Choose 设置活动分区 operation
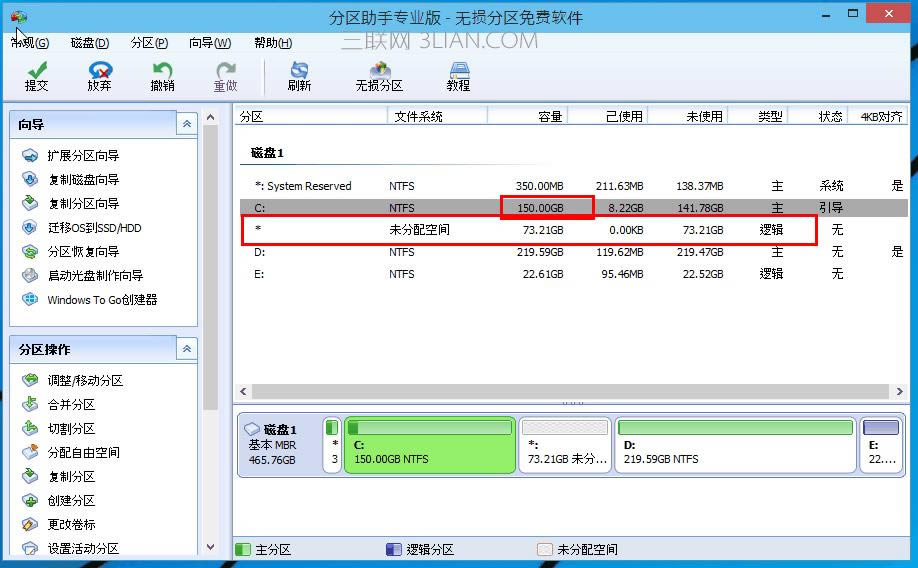This screenshot has height=568, width=918. (70, 549)
